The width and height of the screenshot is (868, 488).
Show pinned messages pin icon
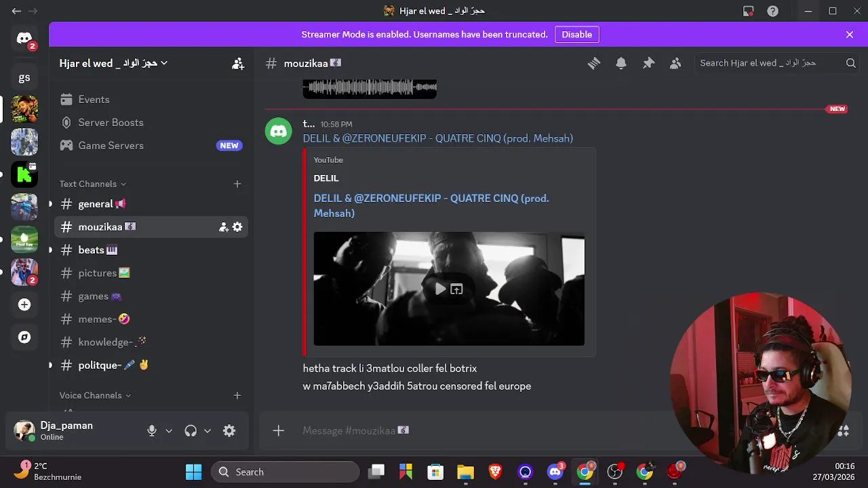pos(648,63)
